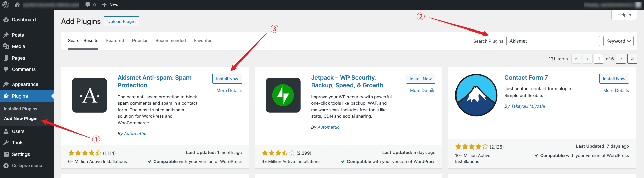The height and width of the screenshot is (178, 644).
Task: Click the Akismet plugin icon thumbnail
Action: click(x=90, y=95)
